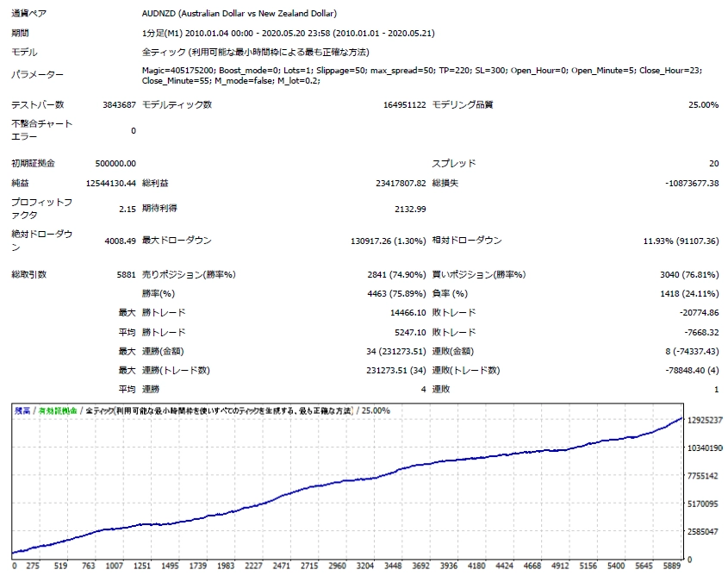The height and width of the screenshot is (576, 728).
Task: Click the net profit 12544130.44 value
Action: [x=111, y=184]
